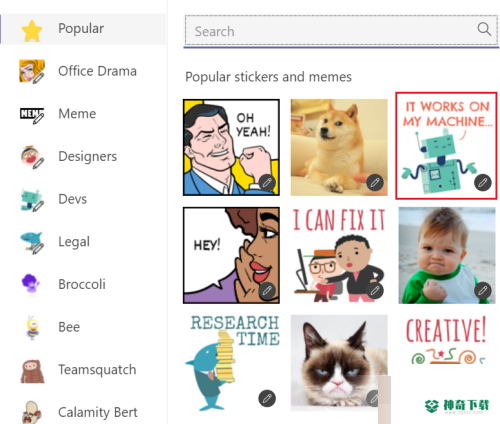Edit the I Can Fix It sticker
This screenshot has width=500, height=424.
pos(375,291)
